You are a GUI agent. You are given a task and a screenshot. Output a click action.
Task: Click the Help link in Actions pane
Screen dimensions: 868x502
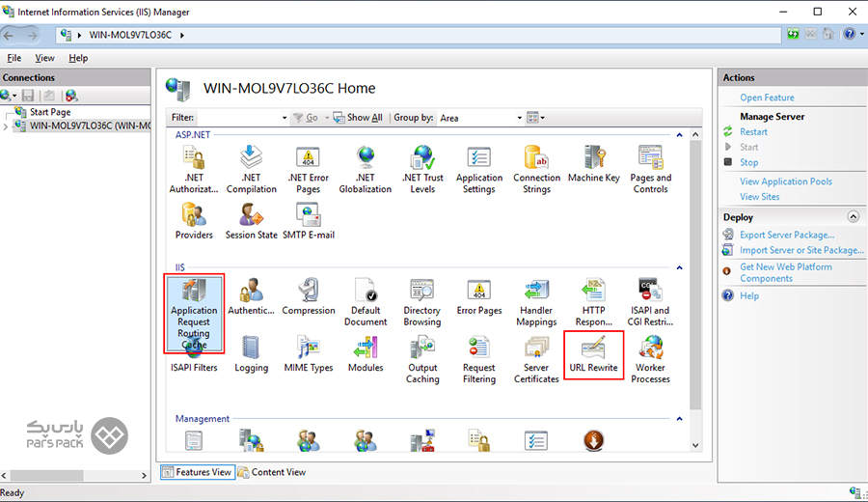pyautogui.click(x=749, y=295)
